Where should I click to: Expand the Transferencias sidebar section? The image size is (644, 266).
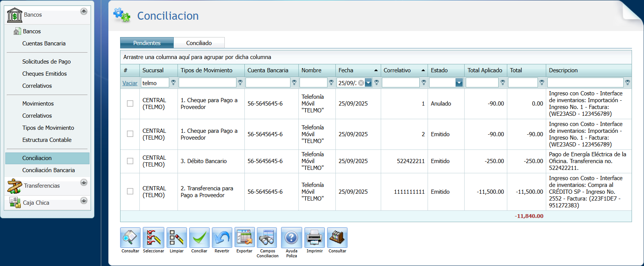pos(84,183)
